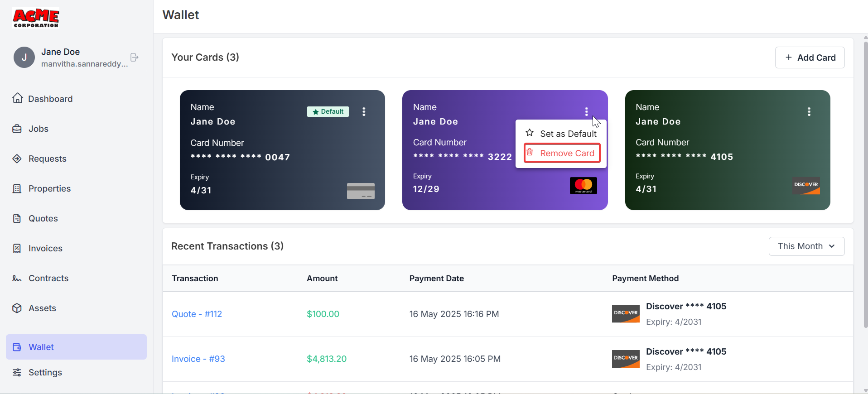The image size is (868, 394).
Task: Open options menu on card ending 4105
Action: (x=809, y=112)
